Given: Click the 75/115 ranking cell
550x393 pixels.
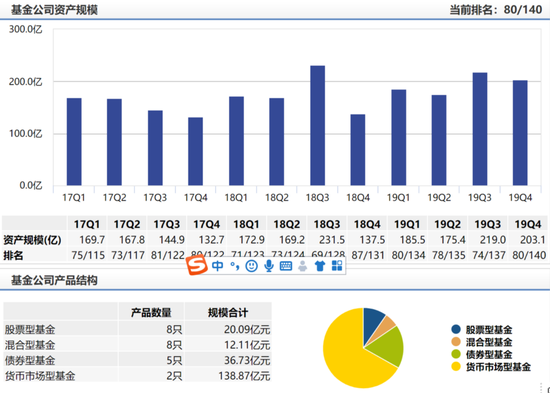Looking at the screenshot, I should (88, 255).
